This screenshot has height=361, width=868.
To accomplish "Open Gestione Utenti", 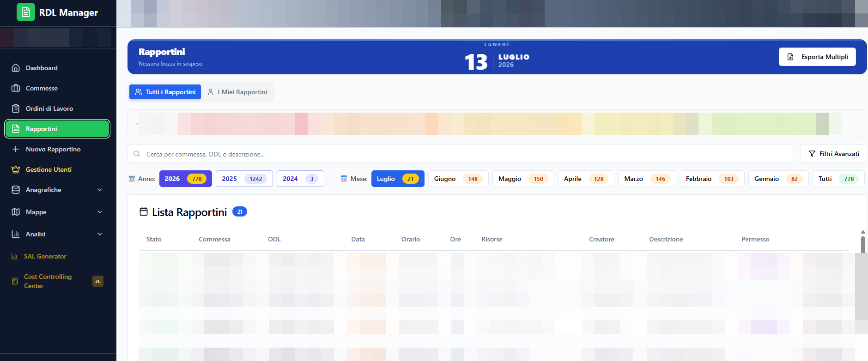I will pos(57,169).
